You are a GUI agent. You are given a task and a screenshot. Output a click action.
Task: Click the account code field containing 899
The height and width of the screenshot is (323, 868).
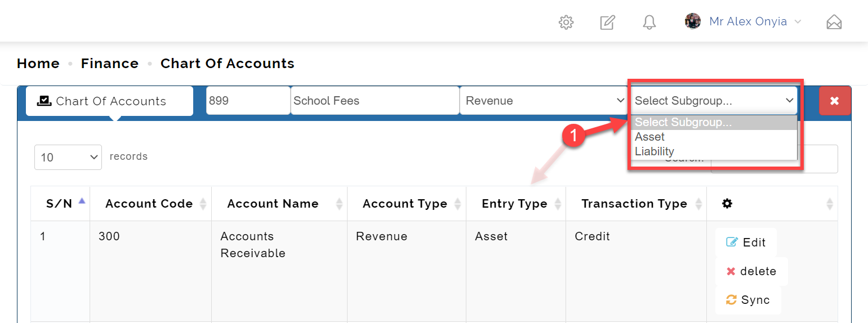248,101
